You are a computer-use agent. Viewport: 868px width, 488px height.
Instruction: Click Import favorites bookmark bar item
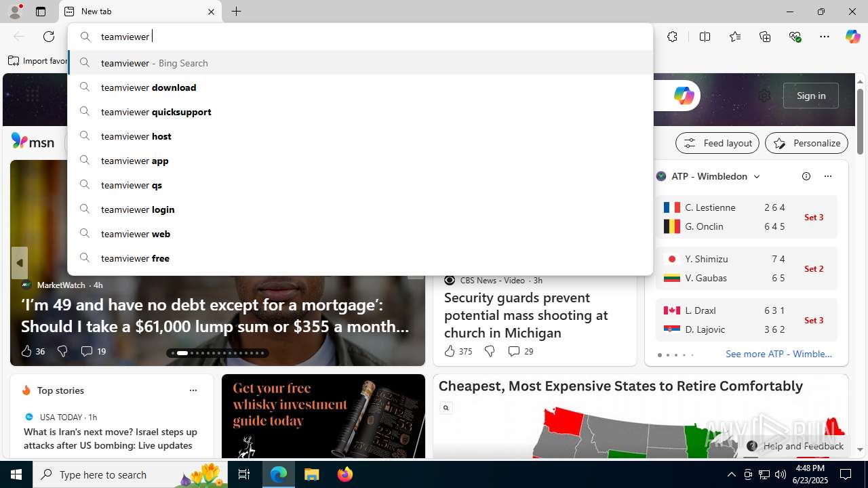38,61
